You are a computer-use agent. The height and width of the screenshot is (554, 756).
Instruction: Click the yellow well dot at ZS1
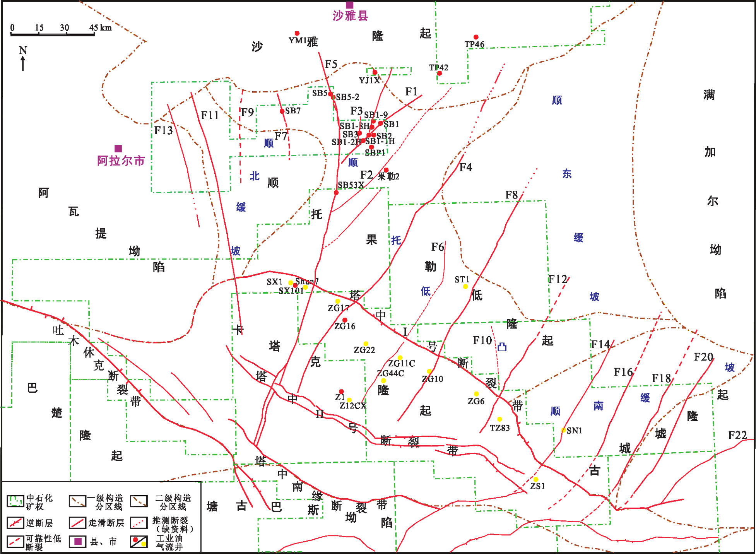click(536, 480)
